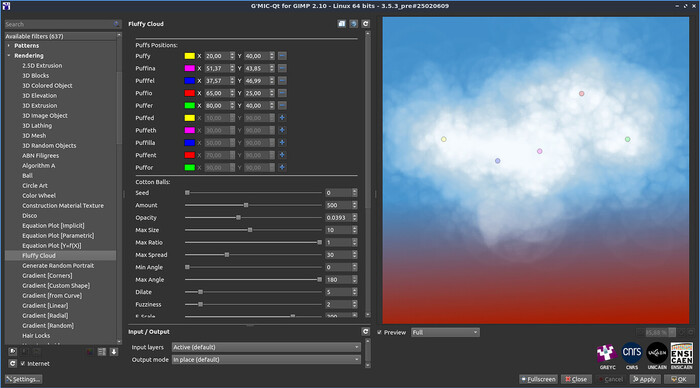Select the Generate Random Portrait filter
Image resolution: width=700 pixels, height=388 pixels.
[x=58, y=265]
